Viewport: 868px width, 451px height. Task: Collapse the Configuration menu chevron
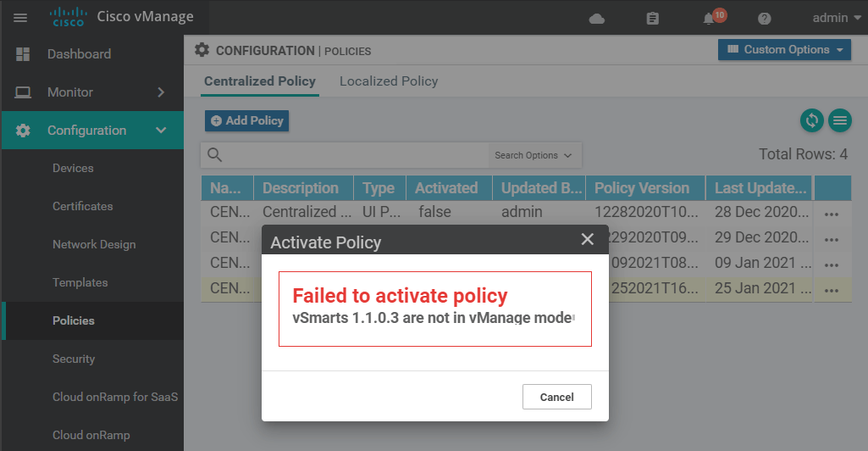[161, 131]
